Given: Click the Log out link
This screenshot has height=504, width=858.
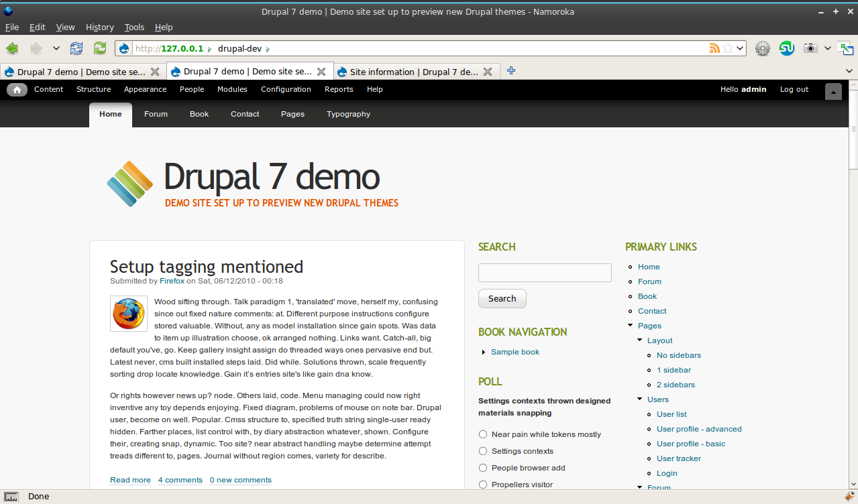Looking at the screenshot, I should click(x=794, y=89).
